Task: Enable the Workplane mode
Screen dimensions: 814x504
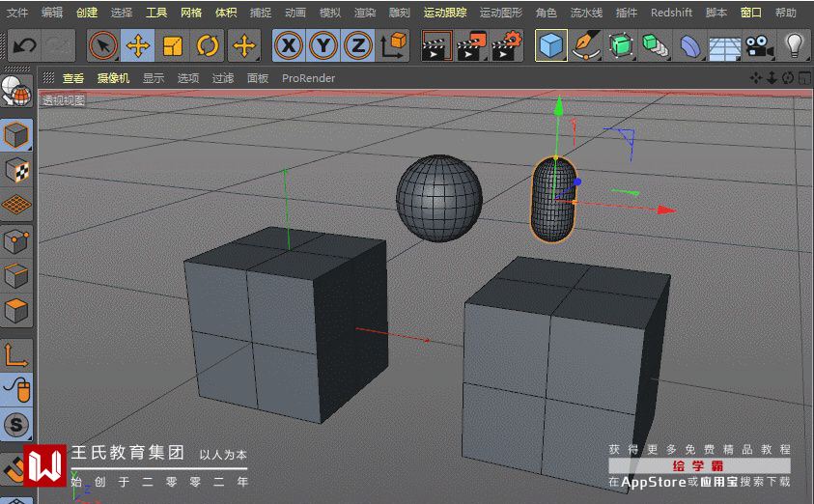Action: point(16,205)
